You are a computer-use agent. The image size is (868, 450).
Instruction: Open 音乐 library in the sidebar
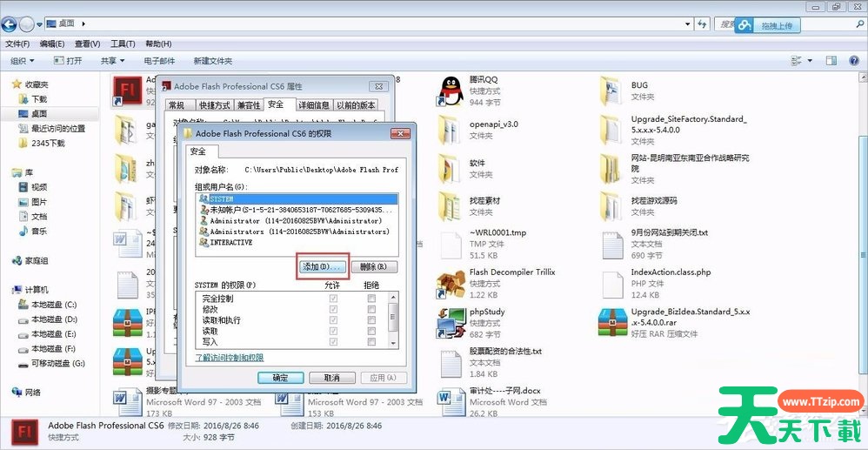point(33,232)
